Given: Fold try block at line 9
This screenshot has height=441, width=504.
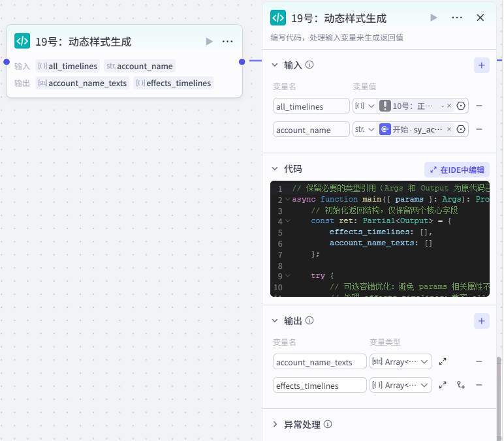Looking at the screenshot, I should 288,275.
